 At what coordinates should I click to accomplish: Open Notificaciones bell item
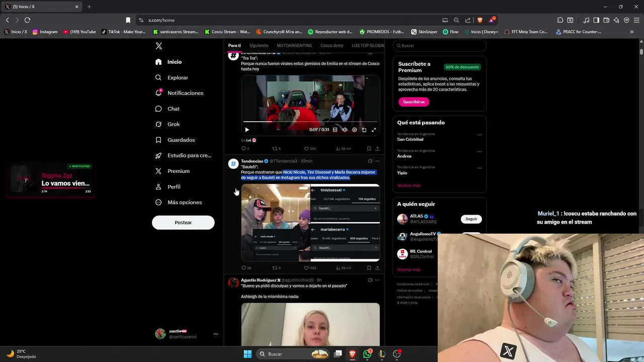179,93
